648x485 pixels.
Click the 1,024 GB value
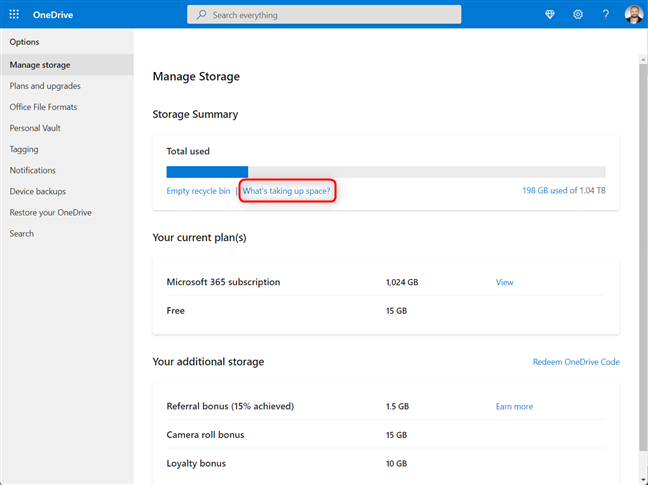pyautogui.click(x=402, y=282)
